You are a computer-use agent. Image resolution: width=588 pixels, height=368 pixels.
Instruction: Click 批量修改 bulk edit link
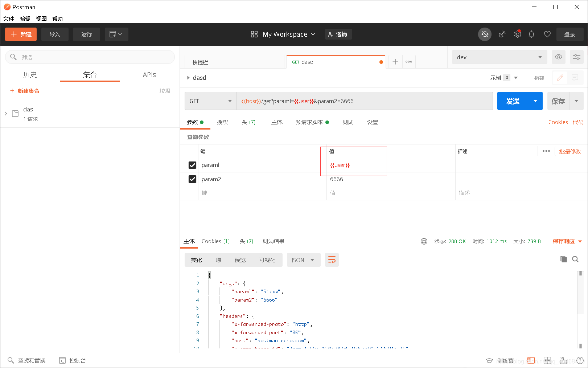(570, 151)
